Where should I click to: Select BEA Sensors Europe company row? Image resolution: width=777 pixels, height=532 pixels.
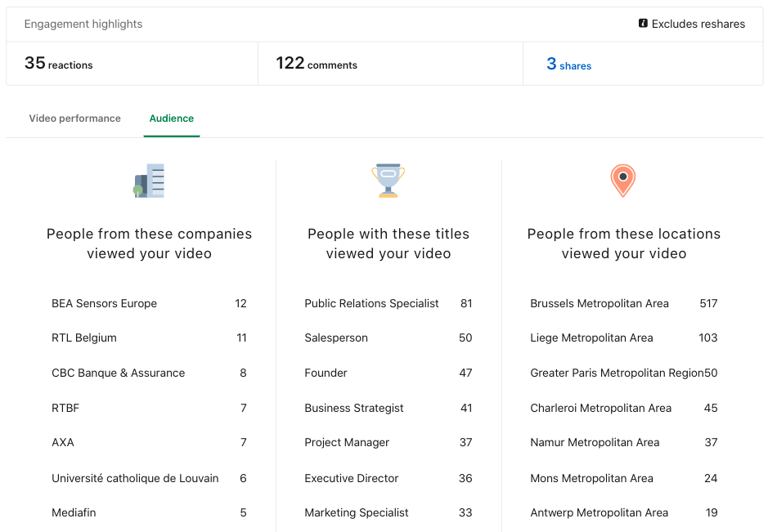[x=149, y=303]
